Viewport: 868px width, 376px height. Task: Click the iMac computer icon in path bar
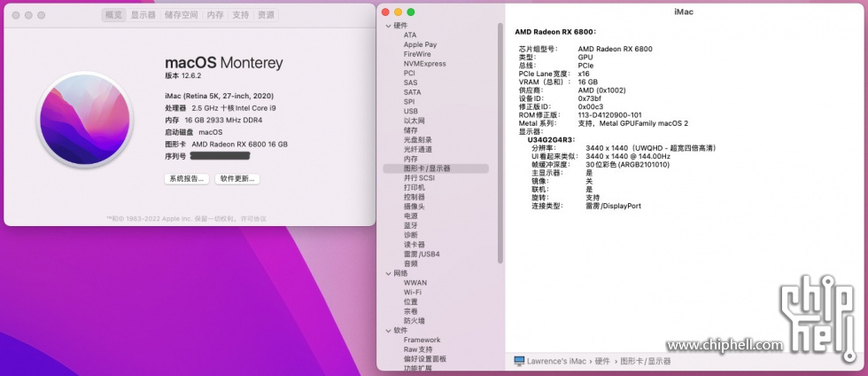tap(519, 361)
